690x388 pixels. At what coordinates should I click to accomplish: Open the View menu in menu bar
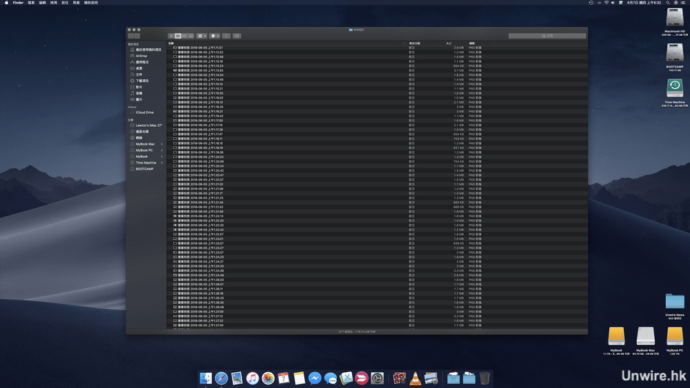point(54,3)
